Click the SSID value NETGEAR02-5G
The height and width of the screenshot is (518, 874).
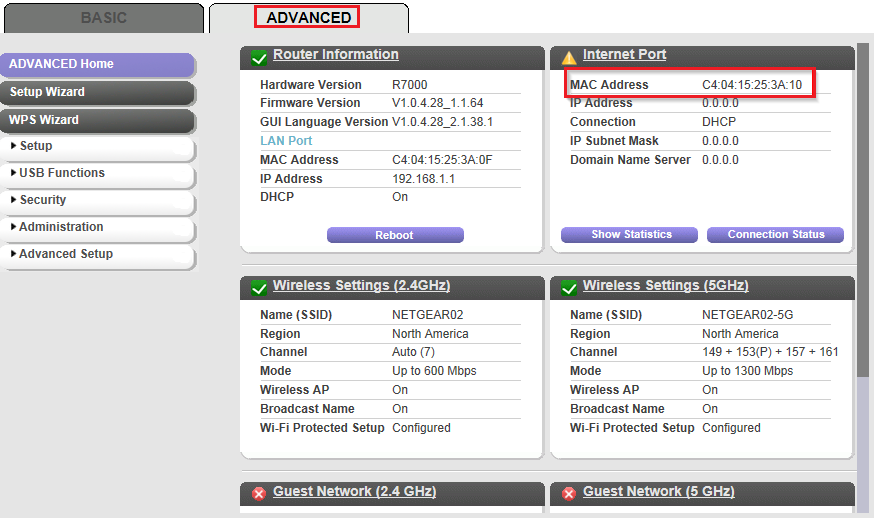[747, 315]
